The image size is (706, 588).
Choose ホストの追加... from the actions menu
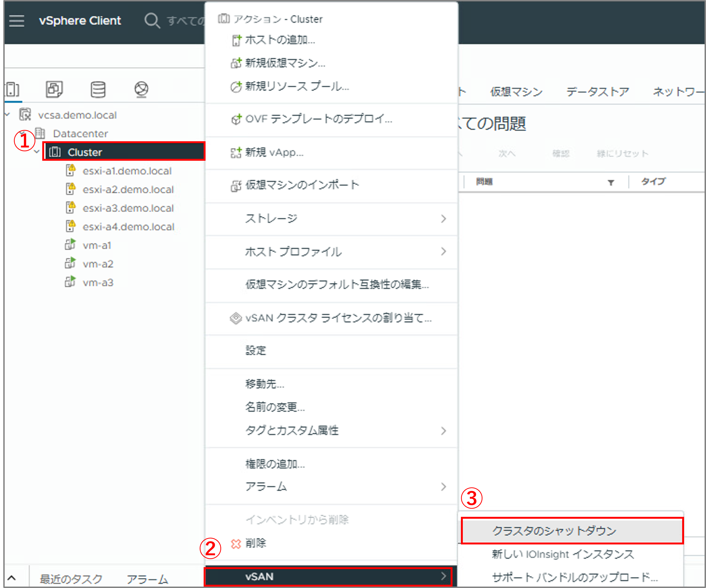pos(280,40)
